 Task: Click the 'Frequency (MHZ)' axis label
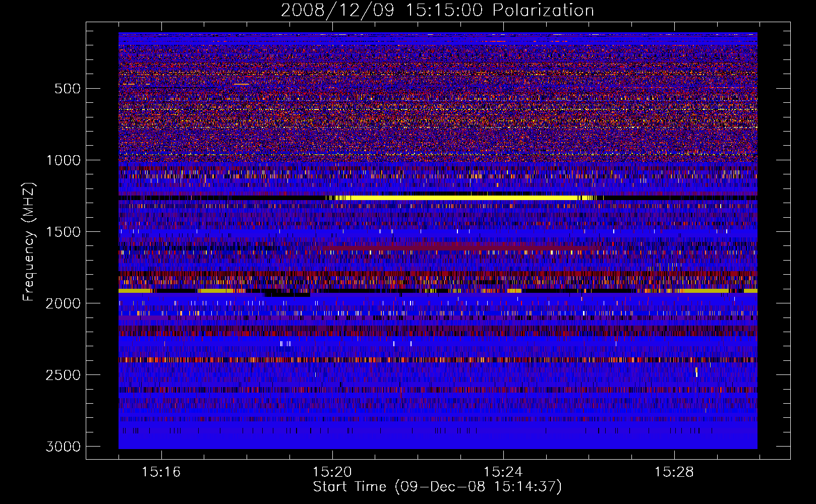pos(29,242)
